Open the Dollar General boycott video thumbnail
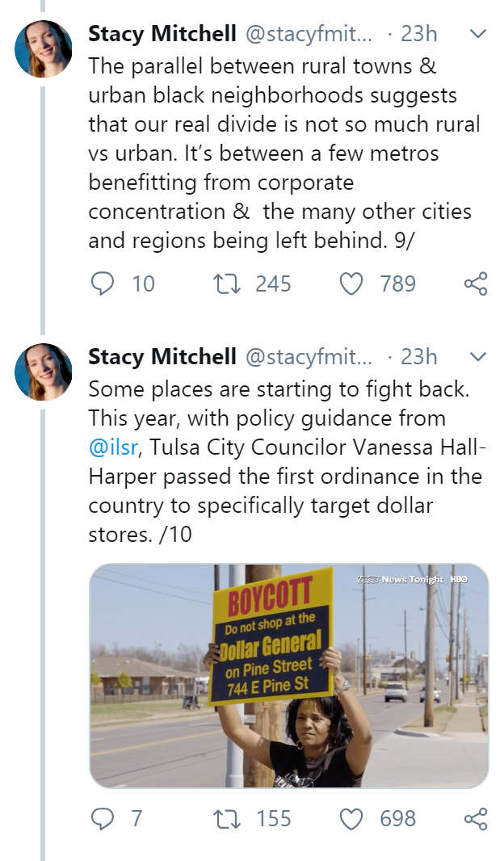504x861 pixels. 288,675
